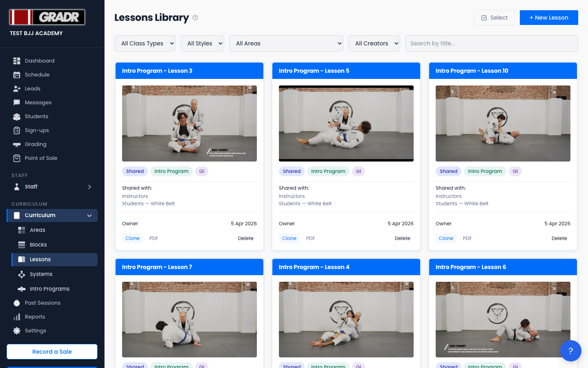Download PDF for Intro Program - Lesson 5
This screenshot has height=368, width=588.
click(x=311, y=238)
